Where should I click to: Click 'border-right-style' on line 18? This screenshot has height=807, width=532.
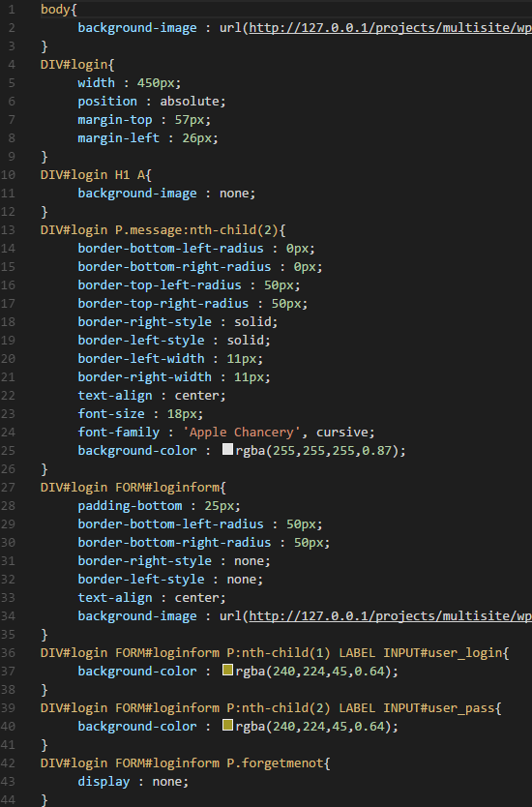click(x=144, y=322)
